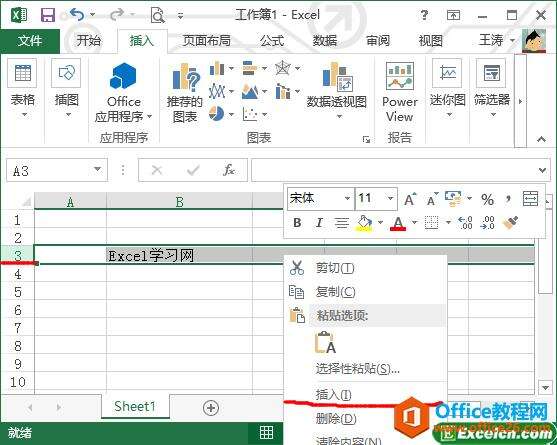Click merge and center in mini toolbar
Image resolution: width=557 pixels, height=445 pixels.
coord(530,199)
